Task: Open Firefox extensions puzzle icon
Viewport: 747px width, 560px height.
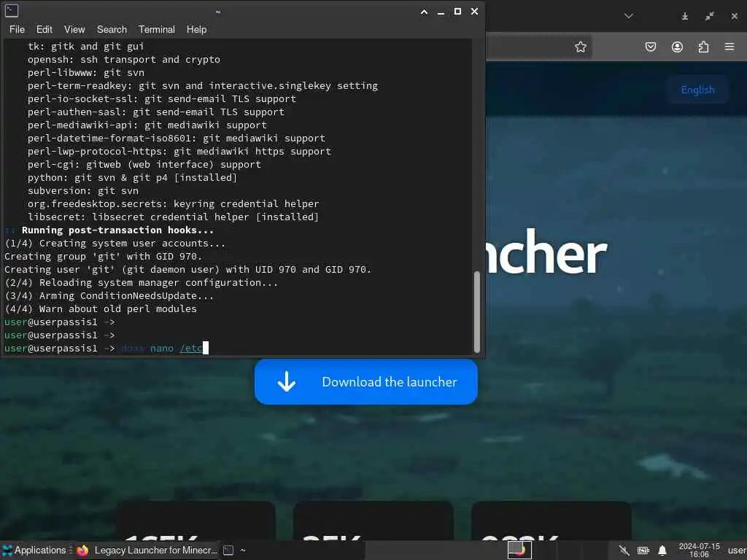Action: coord(703,47)
